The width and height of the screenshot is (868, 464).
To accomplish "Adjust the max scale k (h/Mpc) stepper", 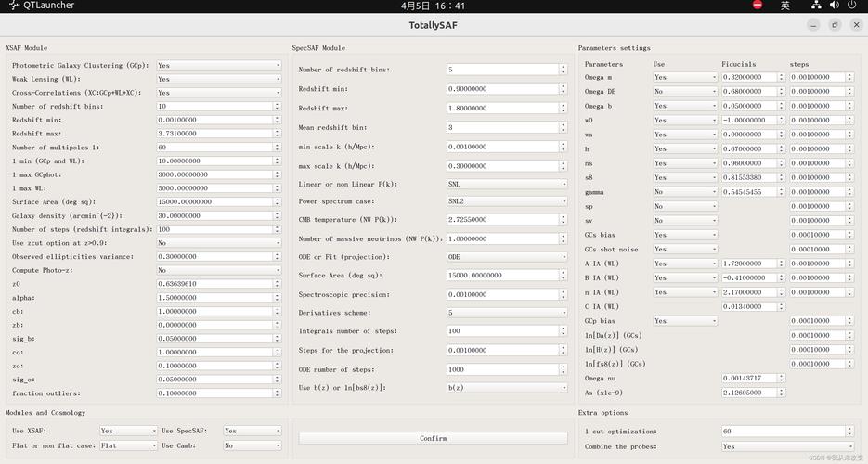I will point(563,166).
